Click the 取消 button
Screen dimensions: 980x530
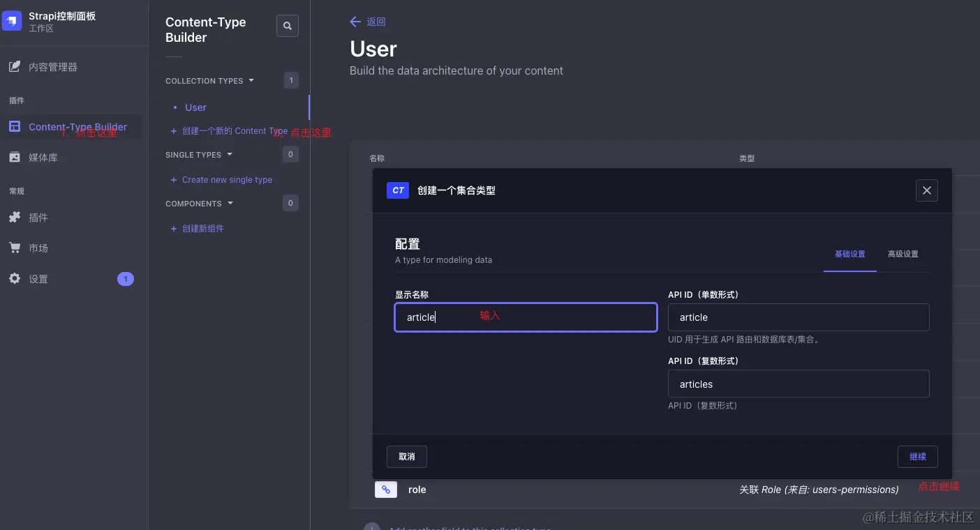(407, 457)
